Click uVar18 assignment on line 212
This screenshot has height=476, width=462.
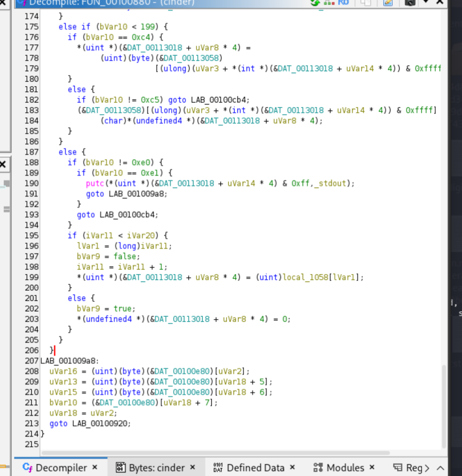coord(63,413)
